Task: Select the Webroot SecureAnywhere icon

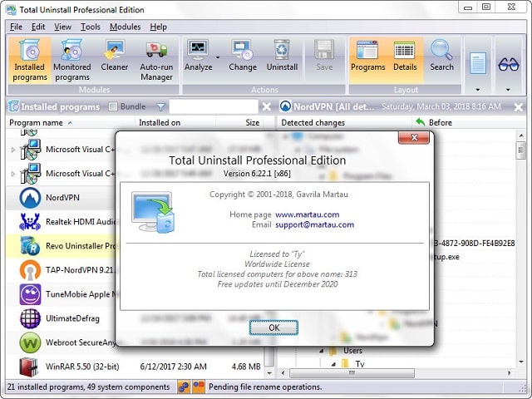Action: tap(30, 342)
